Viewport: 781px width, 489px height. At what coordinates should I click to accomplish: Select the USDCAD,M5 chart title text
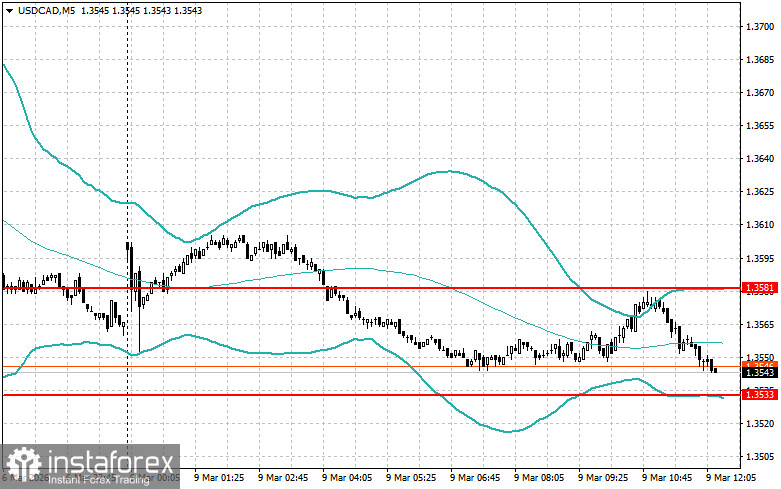[x=46, y=10]
